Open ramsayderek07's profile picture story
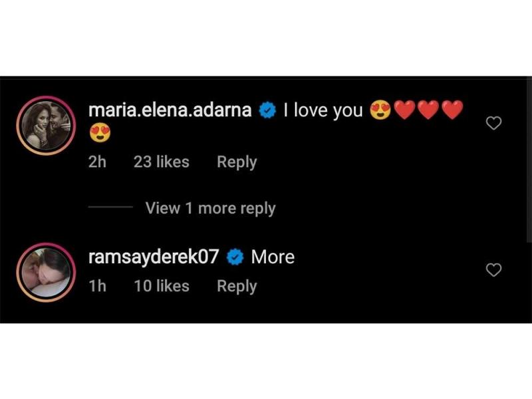 46,273
